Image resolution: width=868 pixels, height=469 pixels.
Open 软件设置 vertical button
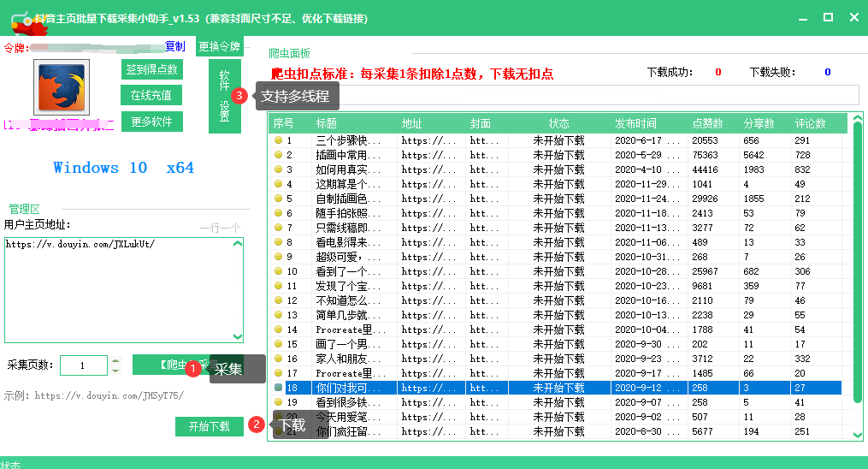(224, 96)
